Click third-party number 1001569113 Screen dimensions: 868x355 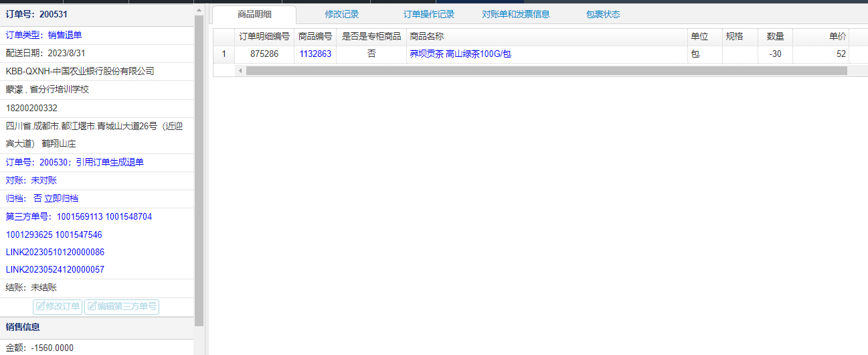pyautogui.click(x=80, y=216)
